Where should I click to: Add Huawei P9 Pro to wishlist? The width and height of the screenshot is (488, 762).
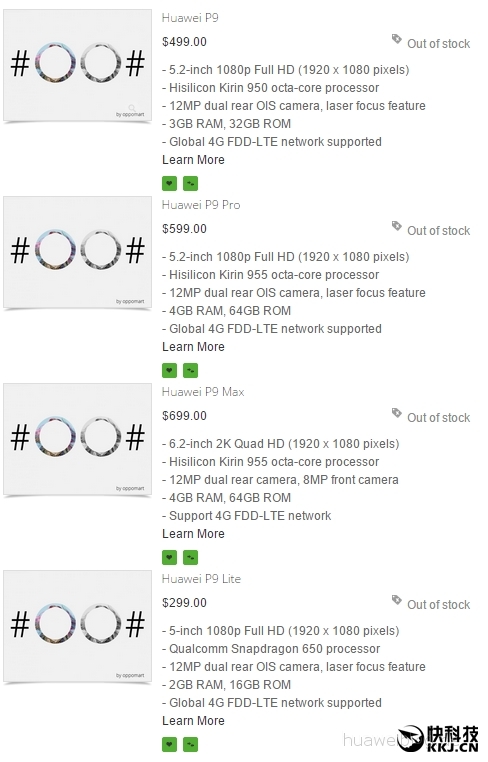(169, 370)
